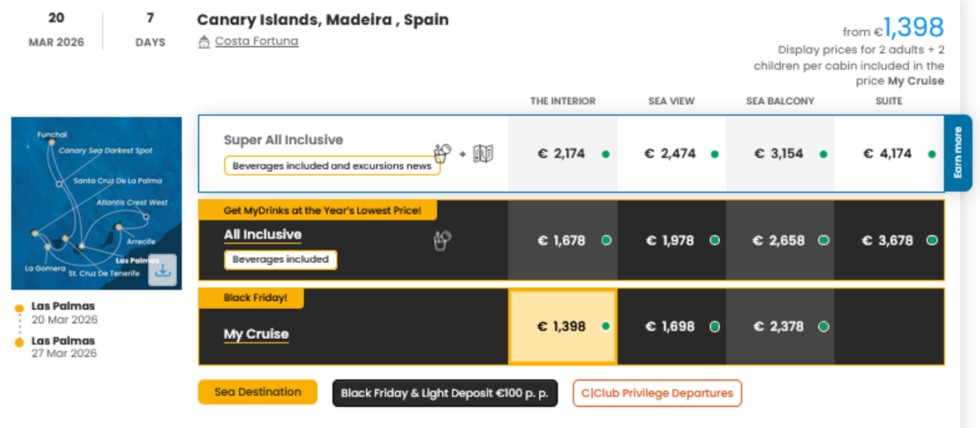Screen dimensions: 980x428
Task: Click the All Inclusive beverages icon
Action: coord(442,240)
